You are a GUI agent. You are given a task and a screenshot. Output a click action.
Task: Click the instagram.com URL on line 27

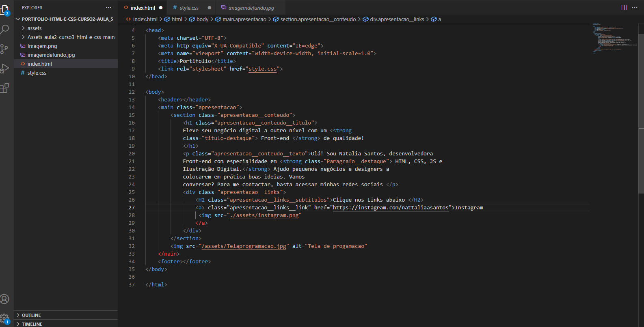pos(391,207)
